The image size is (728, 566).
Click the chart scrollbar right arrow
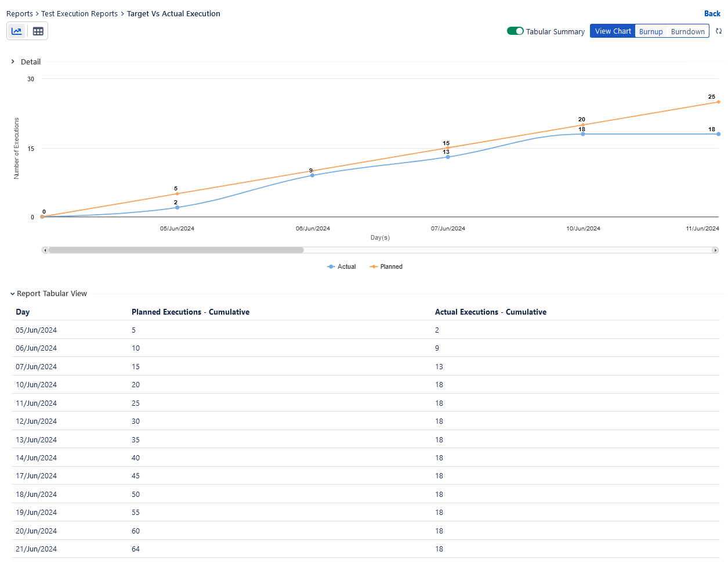[715, 250]
